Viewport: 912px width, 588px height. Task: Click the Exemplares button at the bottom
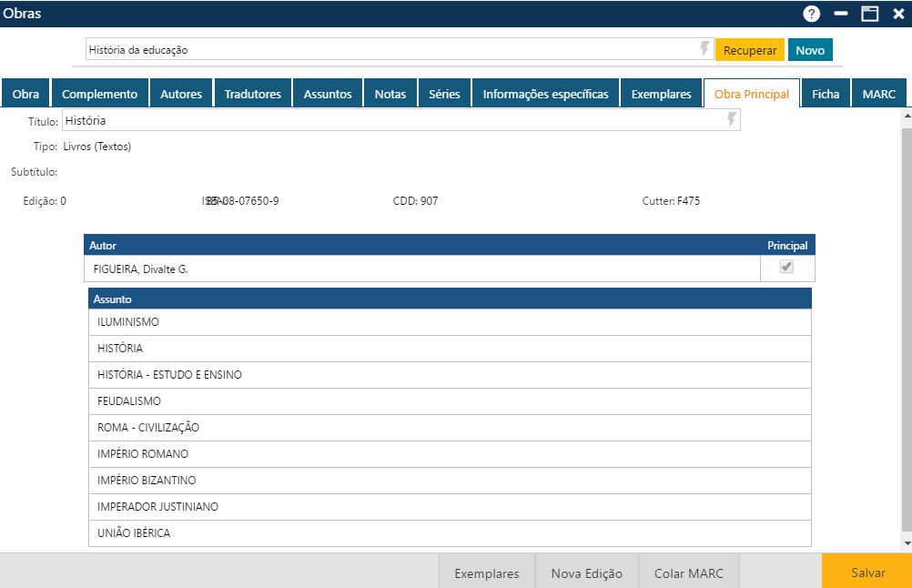point(485,572)
